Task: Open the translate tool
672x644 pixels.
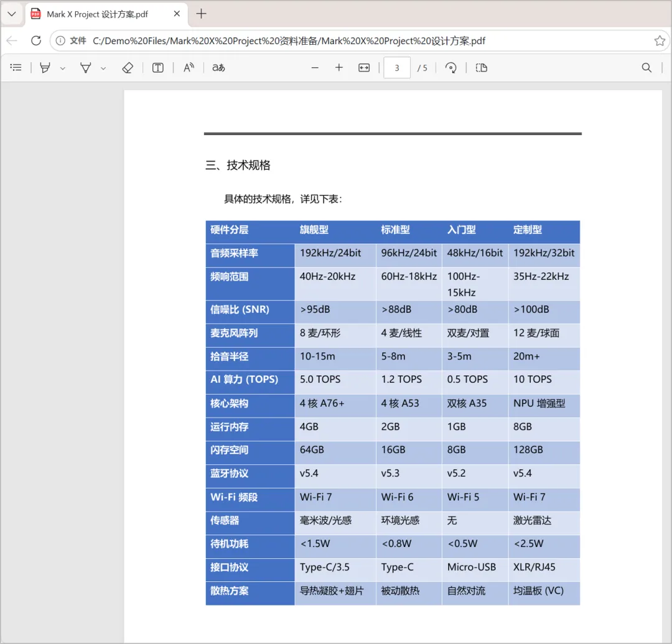Action: pos(218,68)
